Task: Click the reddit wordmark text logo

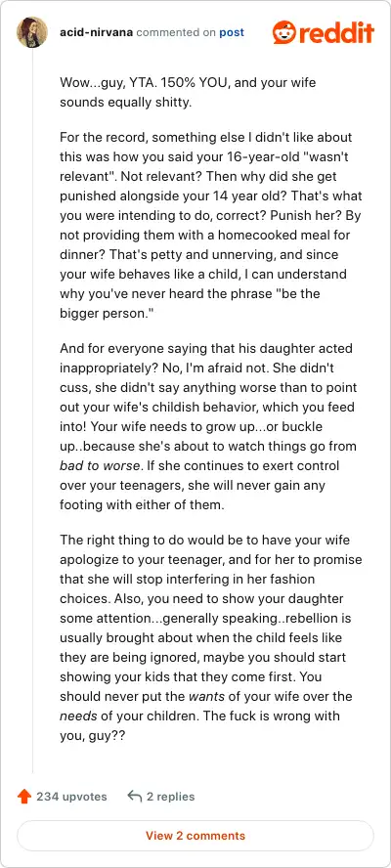Action: point(336,33)
